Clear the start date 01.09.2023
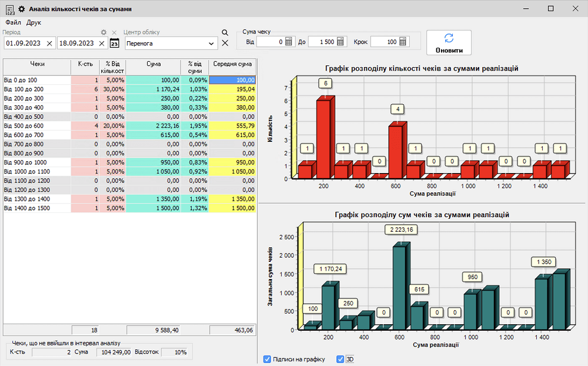The width and height of the screenshot is (588, 366). point(49,43)
